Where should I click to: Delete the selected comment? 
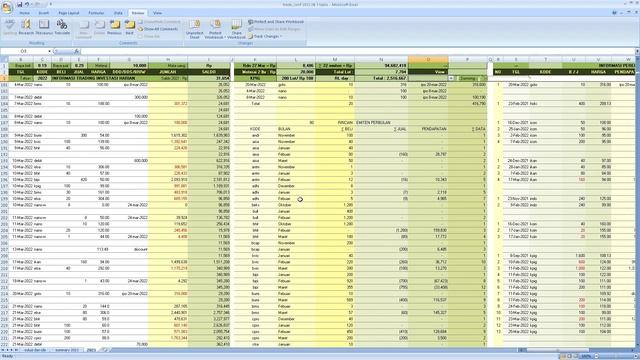[x=100, y=28]
